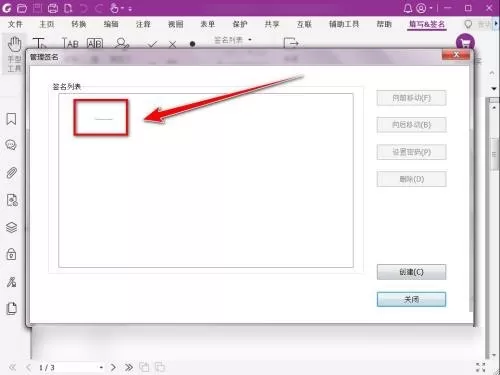This screenshot has width=500, height=375.
Task: Collapse the ribbon with the up chevron
Action: [492, 73]
